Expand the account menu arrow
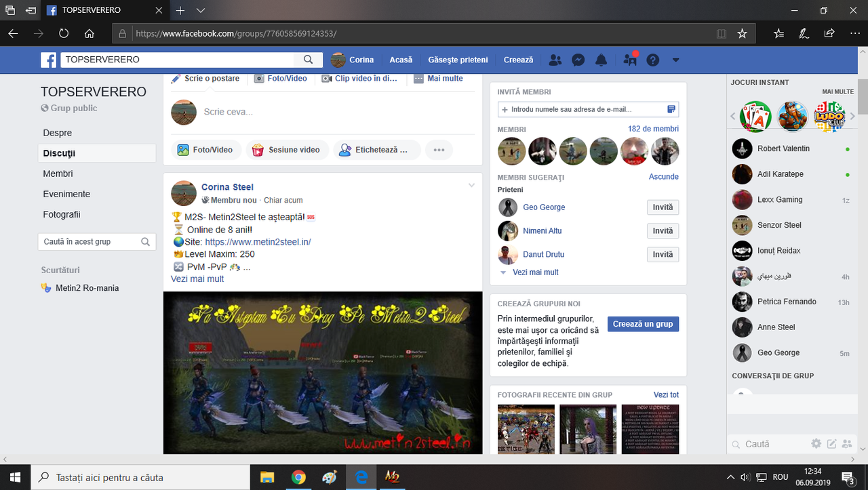Screen dimensions: 868x490 pyautogui.click(x=675, y=60)
